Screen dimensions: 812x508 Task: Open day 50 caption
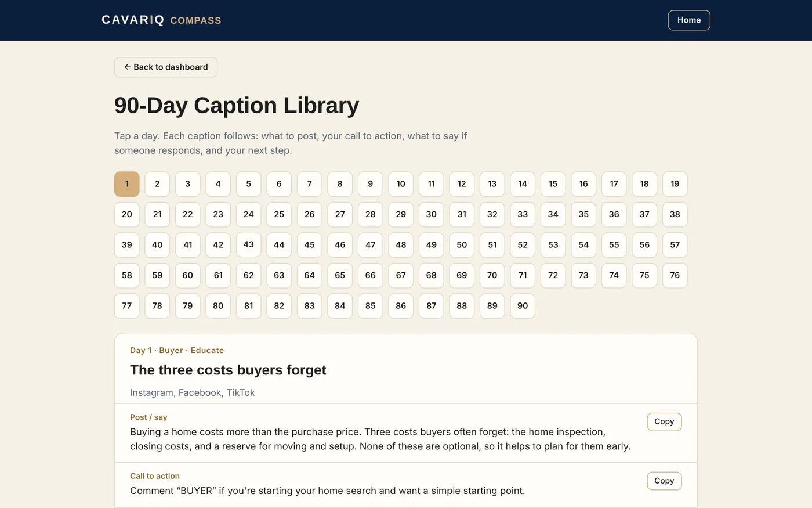point(462,245)
